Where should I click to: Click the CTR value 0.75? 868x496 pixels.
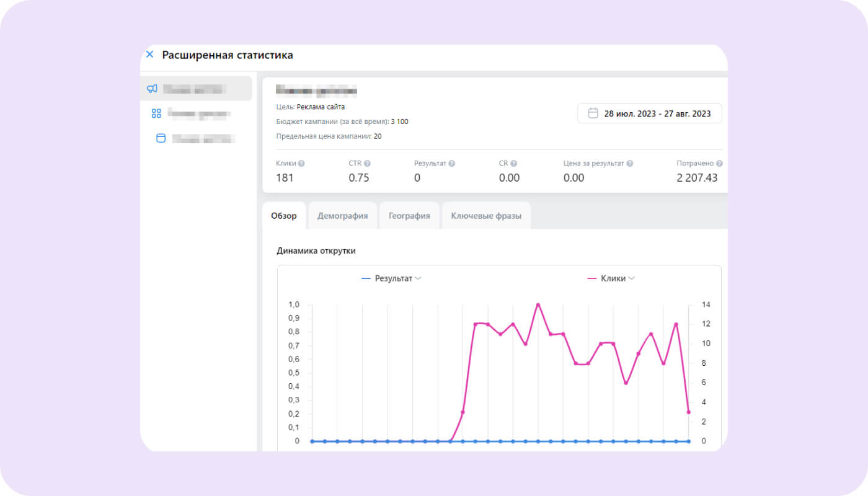click(359, 178)
